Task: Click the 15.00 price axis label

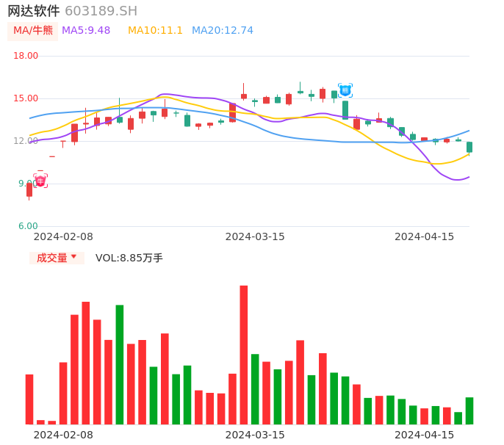Action: [26, 98]
